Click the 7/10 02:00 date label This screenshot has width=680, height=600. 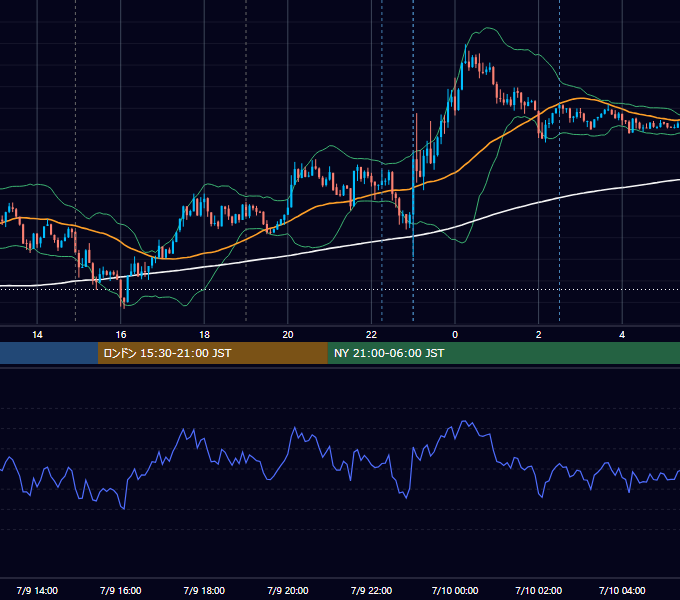pyautogui.click(x=539, y=590)
